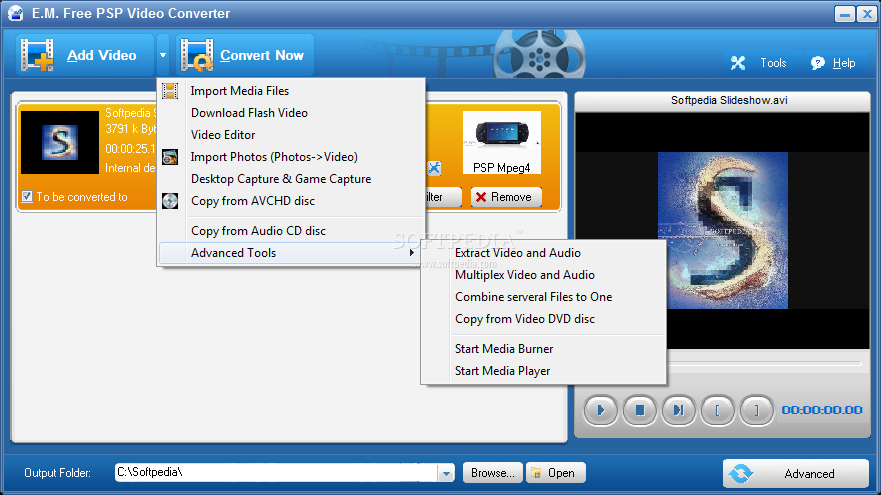Open the Video Editor menu entry

pyautogui.click(x=291, y=135)
